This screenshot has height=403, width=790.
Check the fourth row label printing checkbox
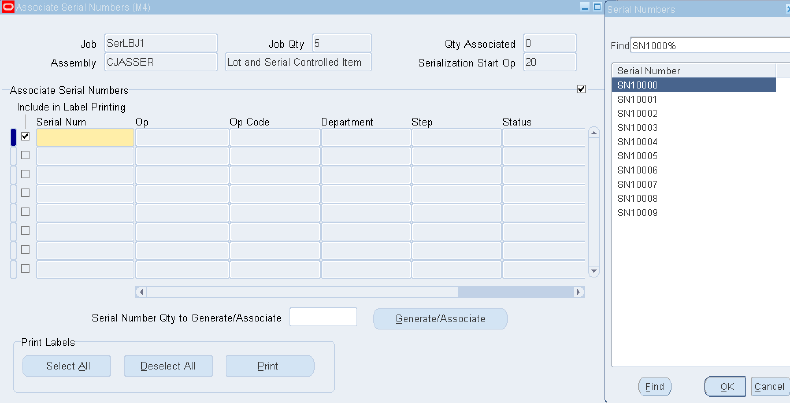[25, 193]
